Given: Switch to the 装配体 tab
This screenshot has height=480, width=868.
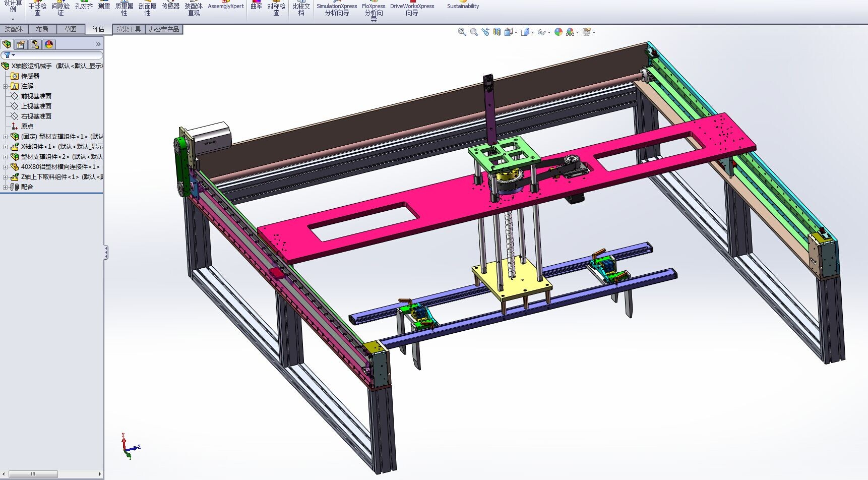Looking at the screenshot, I should tap(14, 29).
